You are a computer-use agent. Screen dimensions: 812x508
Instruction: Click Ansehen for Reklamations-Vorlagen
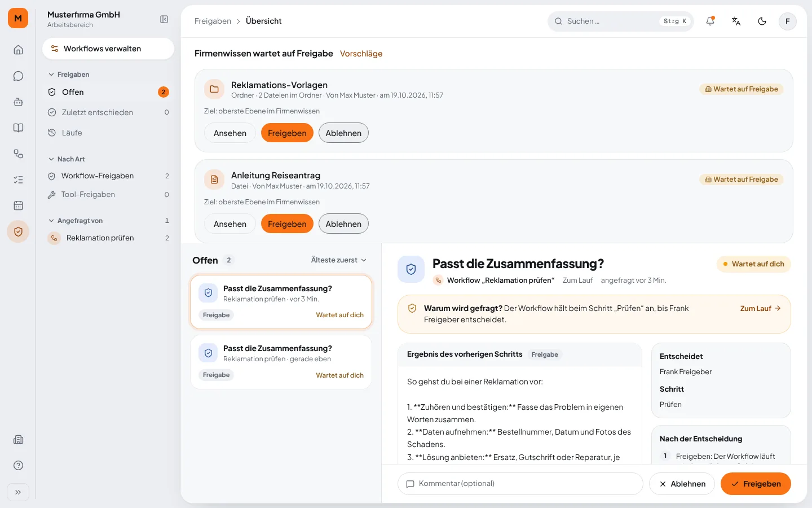coord(230,133)
